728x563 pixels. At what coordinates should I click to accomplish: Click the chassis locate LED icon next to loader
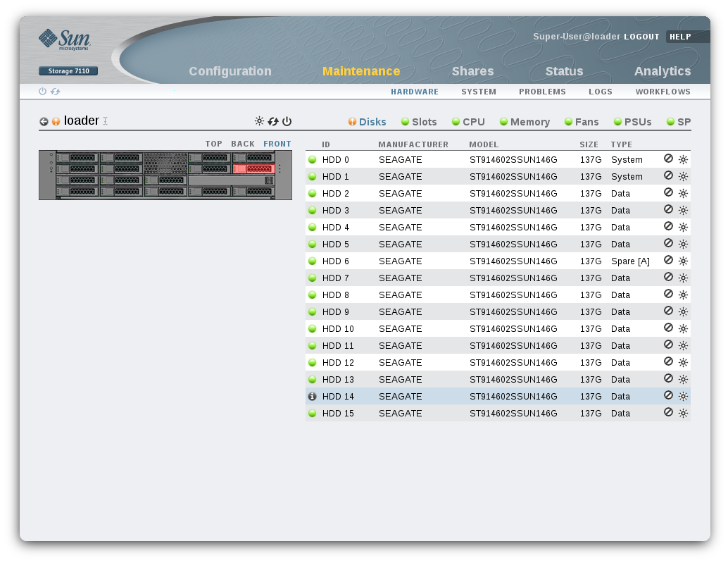[259, 121]
